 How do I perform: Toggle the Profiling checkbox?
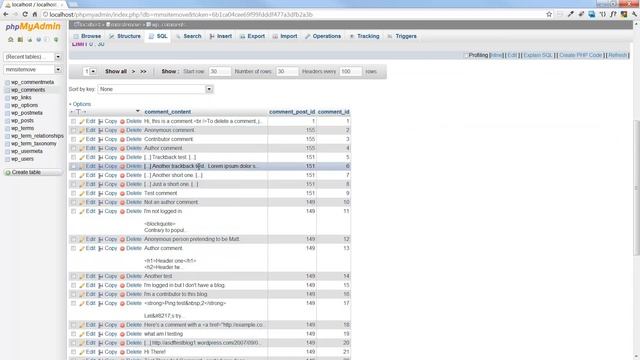466,55
